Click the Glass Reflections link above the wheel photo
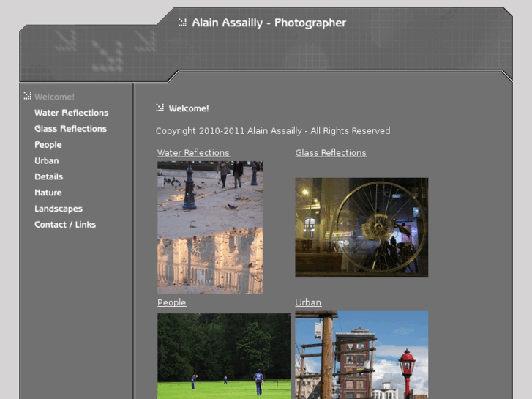 pyautogui.click(x=331, y=153)
